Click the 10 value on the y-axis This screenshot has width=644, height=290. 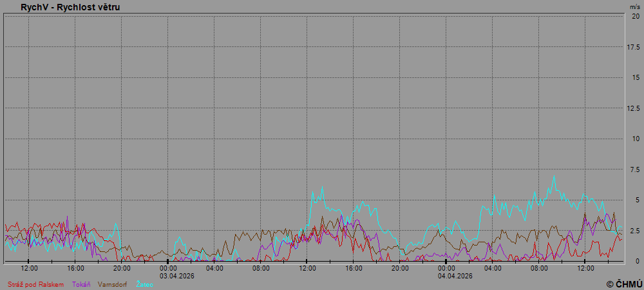click(x=635, y=139)
